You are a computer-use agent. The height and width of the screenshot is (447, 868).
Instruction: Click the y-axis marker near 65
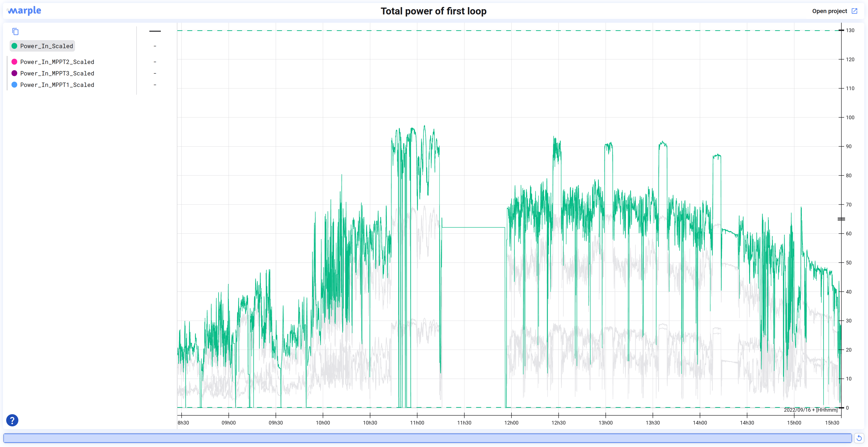click(841, 219)
